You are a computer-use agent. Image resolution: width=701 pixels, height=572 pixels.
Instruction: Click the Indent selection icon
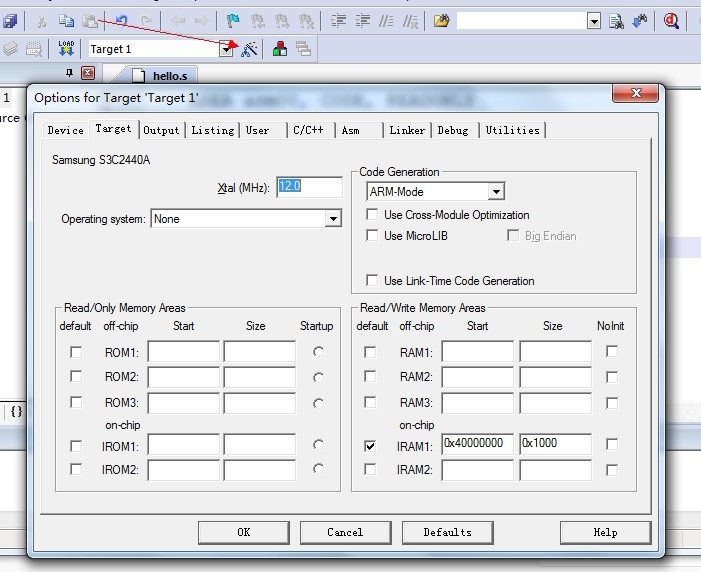(338, 21)
